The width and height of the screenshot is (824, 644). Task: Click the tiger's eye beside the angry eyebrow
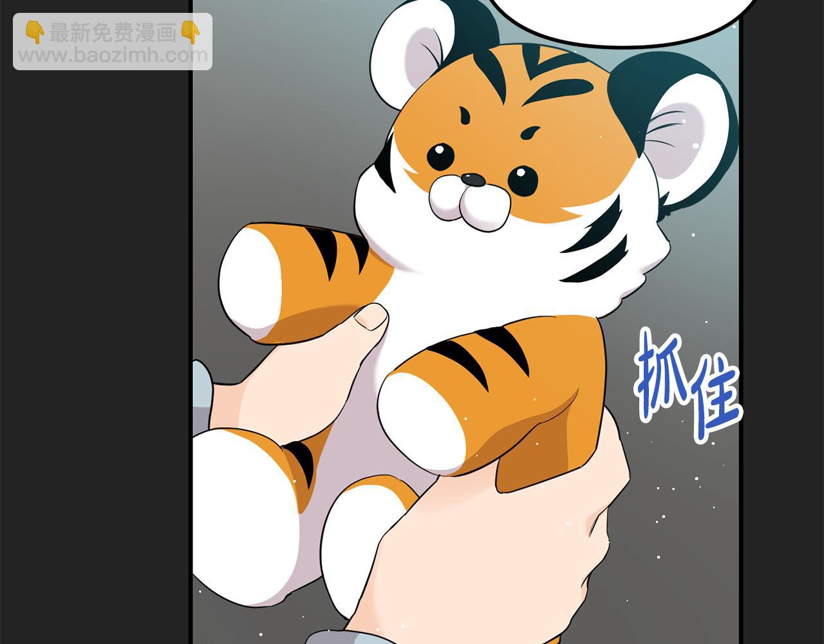click(523, 181)
